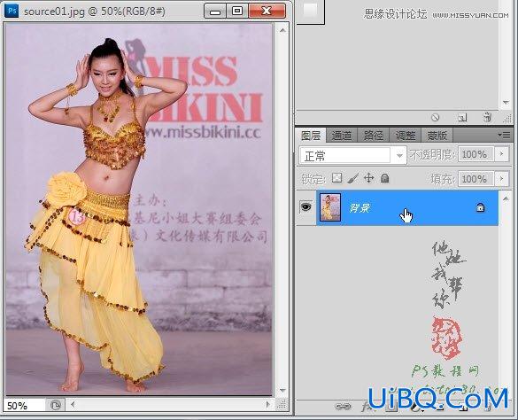Select the 背景 layer thumbnail
The height and width of the screenshot is (420, 518).
tap(330, 207)
